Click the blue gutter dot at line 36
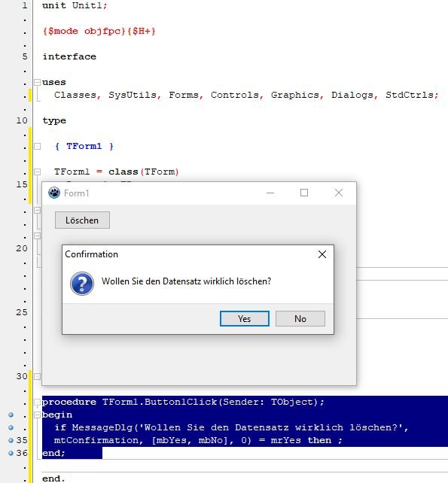 coord(11,453)
